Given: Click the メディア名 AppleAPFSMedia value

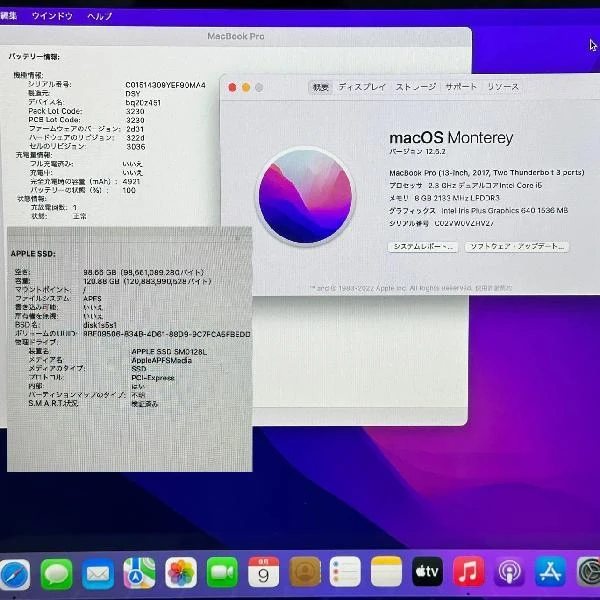Looking at the screenshot, I should pyautogui.click(x=161, y=360).
